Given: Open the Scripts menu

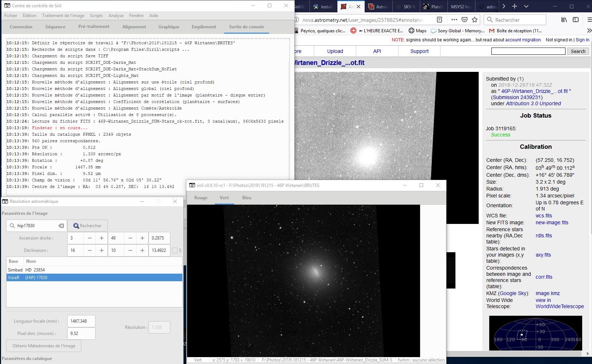Looking at the screenshot, I should pos(96,16).
